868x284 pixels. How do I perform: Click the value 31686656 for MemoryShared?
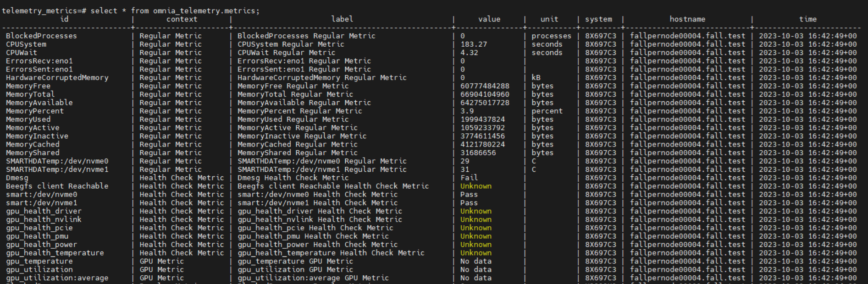click(x=478, y=153)
